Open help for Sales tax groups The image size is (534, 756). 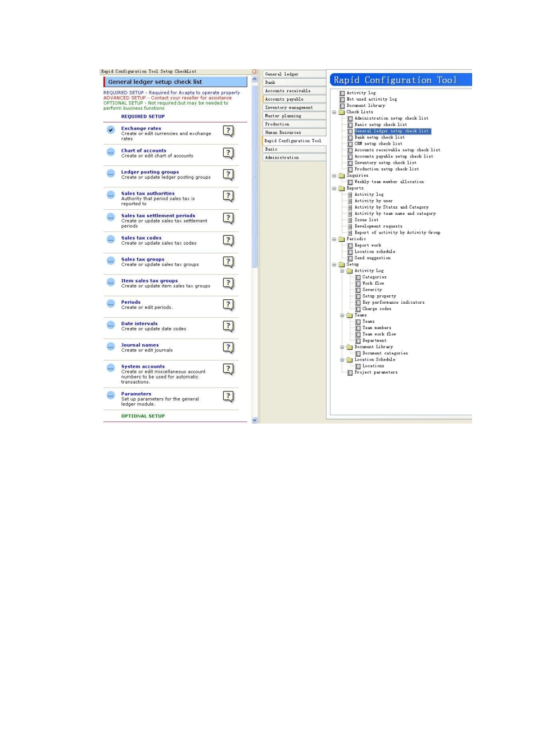(x=228, y=262)
